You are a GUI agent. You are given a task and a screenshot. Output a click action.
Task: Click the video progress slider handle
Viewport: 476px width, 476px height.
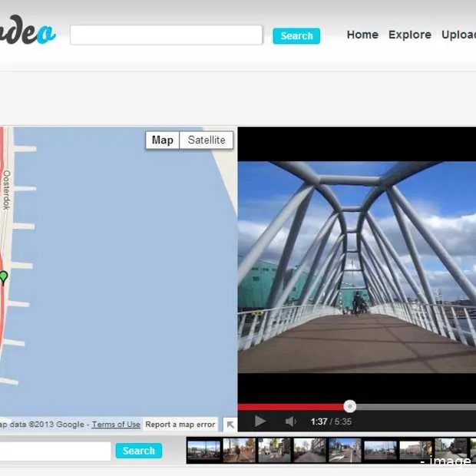[x=350, y=406]
